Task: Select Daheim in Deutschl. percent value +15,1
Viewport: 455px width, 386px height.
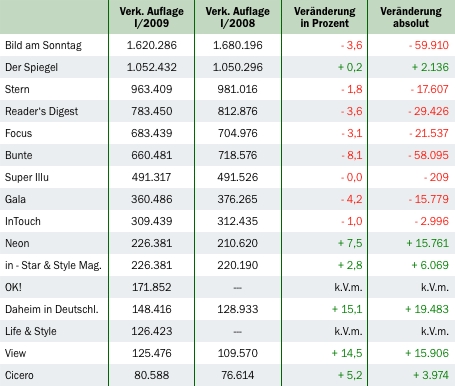Action: tap(347, 309)
